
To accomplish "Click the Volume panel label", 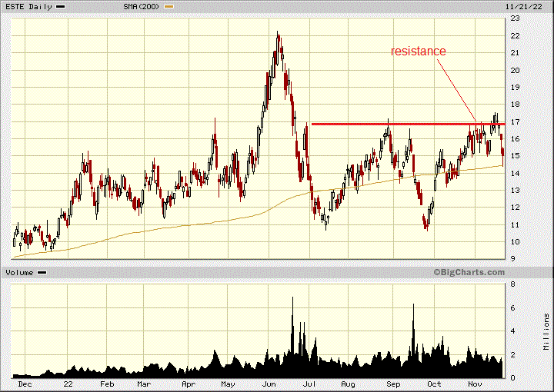I will (19, 272).
